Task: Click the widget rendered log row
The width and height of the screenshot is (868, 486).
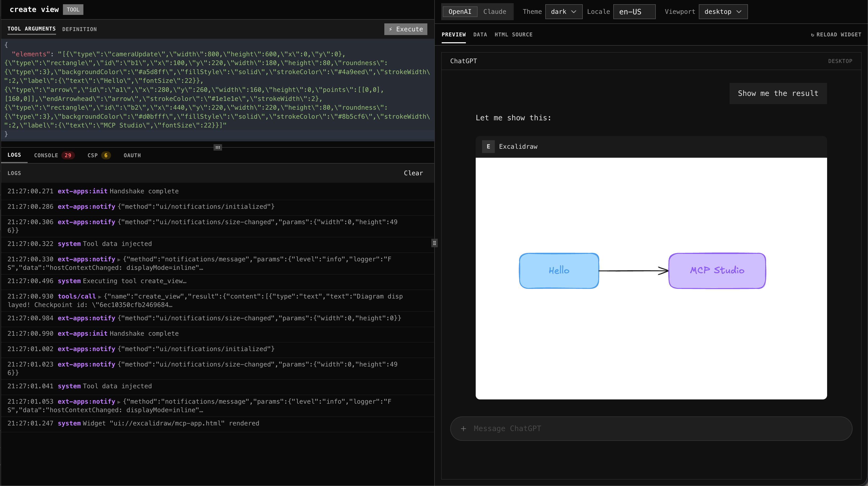Action: click(x=217, y=423)
